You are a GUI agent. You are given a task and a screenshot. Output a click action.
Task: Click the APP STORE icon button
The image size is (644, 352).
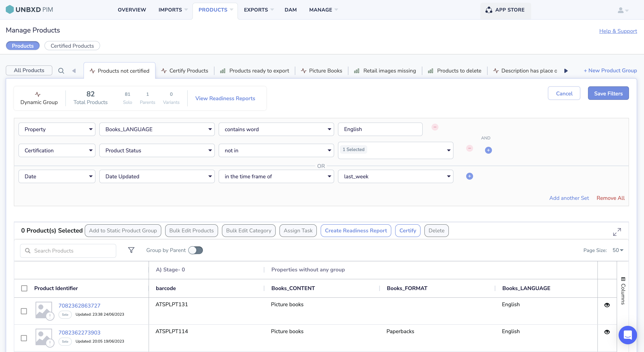click(505, 10)
